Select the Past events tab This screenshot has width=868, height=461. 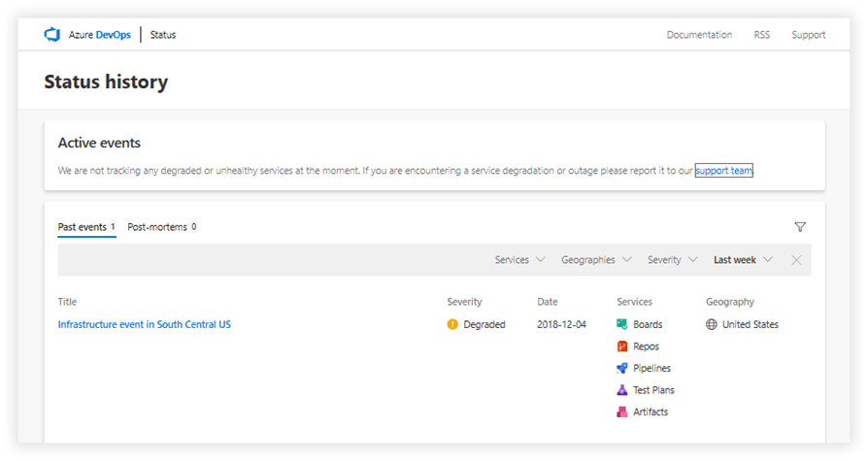point(85,227)
